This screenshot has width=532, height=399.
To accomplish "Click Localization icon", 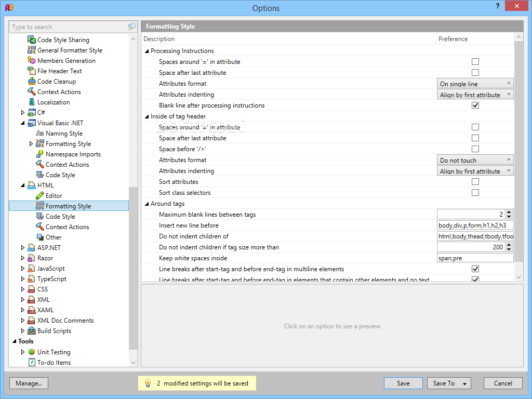I will [32, 102].
